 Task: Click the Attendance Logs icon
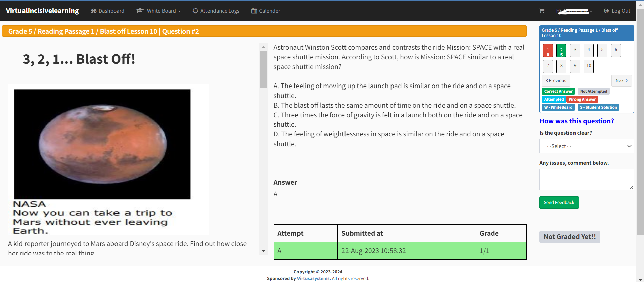click(x=195, y=11)
